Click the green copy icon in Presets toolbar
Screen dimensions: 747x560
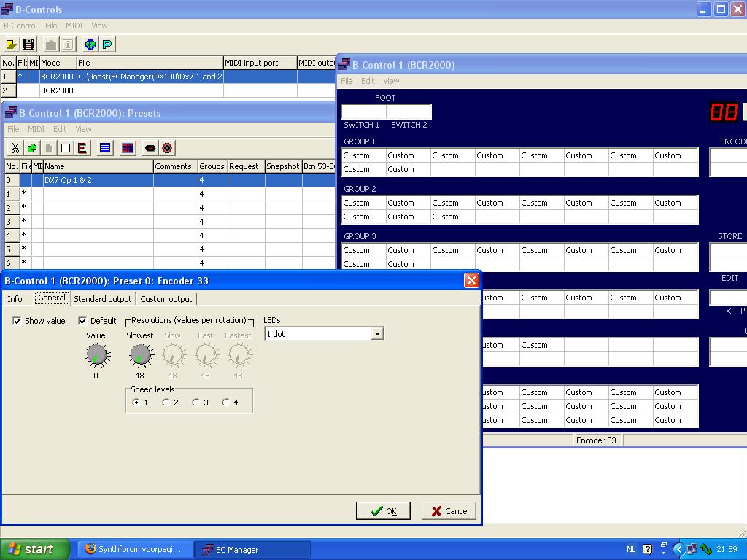pyautogui.click(x=32, y=148)
